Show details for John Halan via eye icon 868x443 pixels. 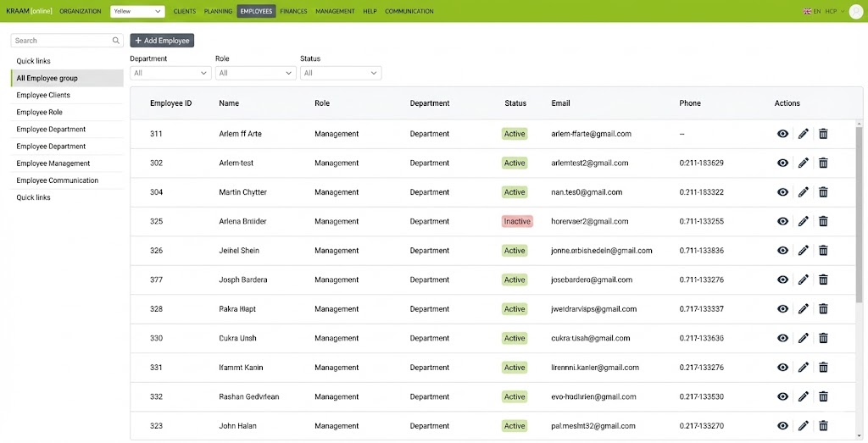[782, 426]
